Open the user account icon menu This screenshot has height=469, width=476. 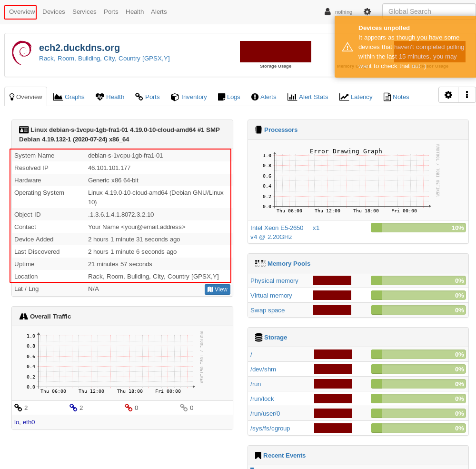tap(327, 12)
